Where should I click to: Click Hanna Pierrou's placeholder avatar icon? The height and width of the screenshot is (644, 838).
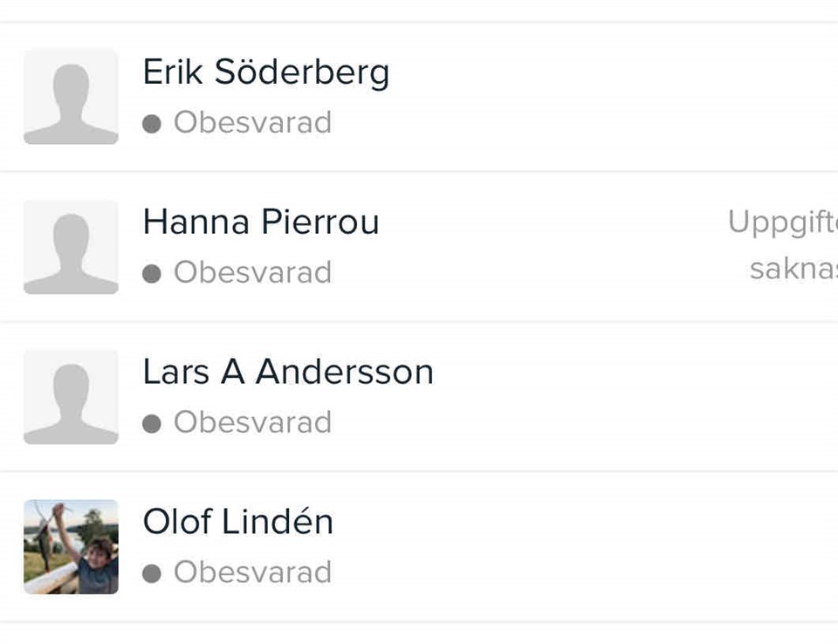[71, 247]
